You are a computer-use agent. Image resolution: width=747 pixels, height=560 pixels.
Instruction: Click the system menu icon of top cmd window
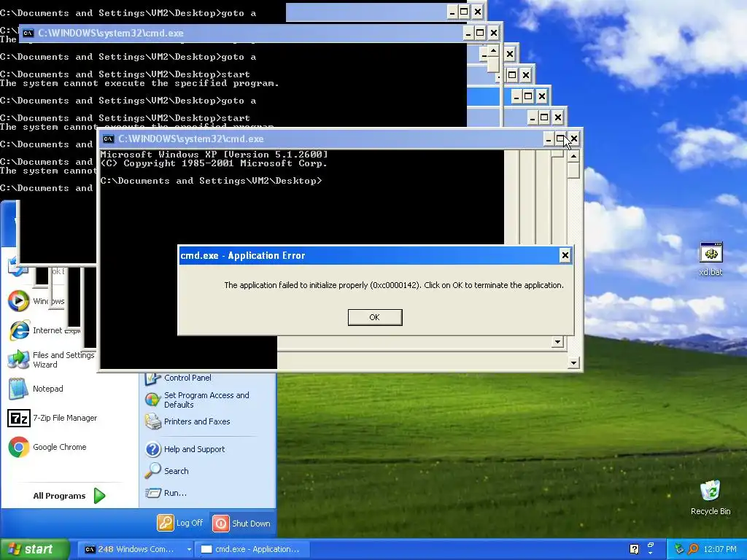click(x=28, y=33)
